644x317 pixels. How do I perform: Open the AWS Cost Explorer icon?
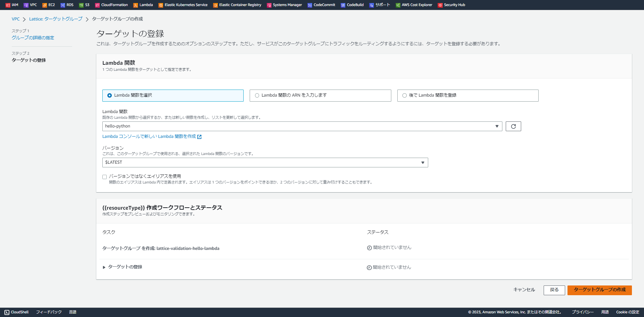(x=398, y=5)
